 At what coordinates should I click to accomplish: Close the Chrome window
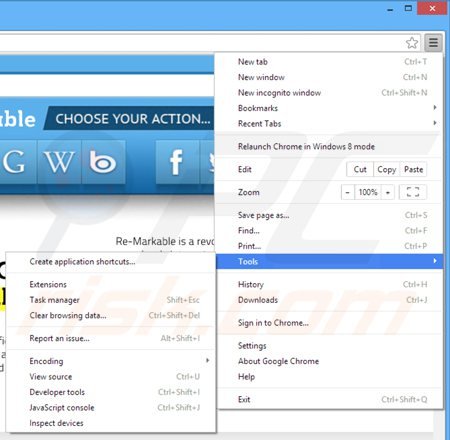pos(432,8)
